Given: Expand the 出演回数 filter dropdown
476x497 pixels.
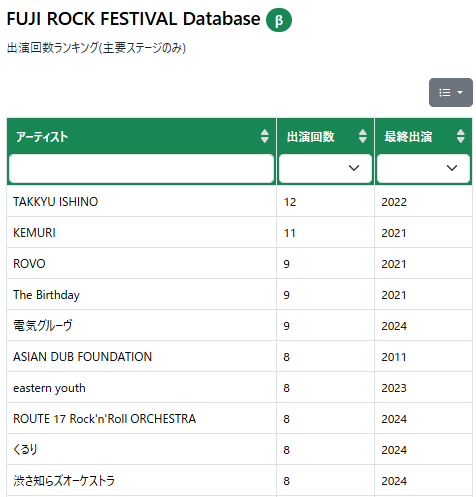Looking at the screenshot, I should coord(325,168).
